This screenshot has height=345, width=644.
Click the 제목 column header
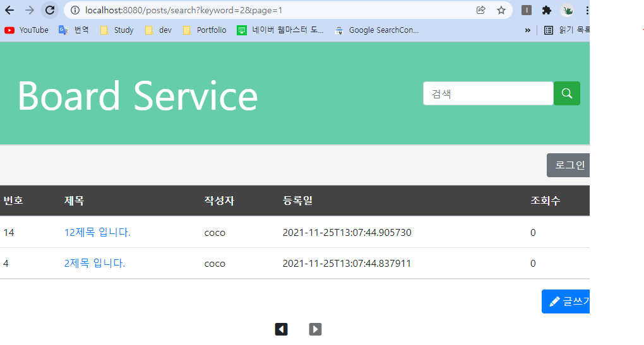(x=74, y=201)
